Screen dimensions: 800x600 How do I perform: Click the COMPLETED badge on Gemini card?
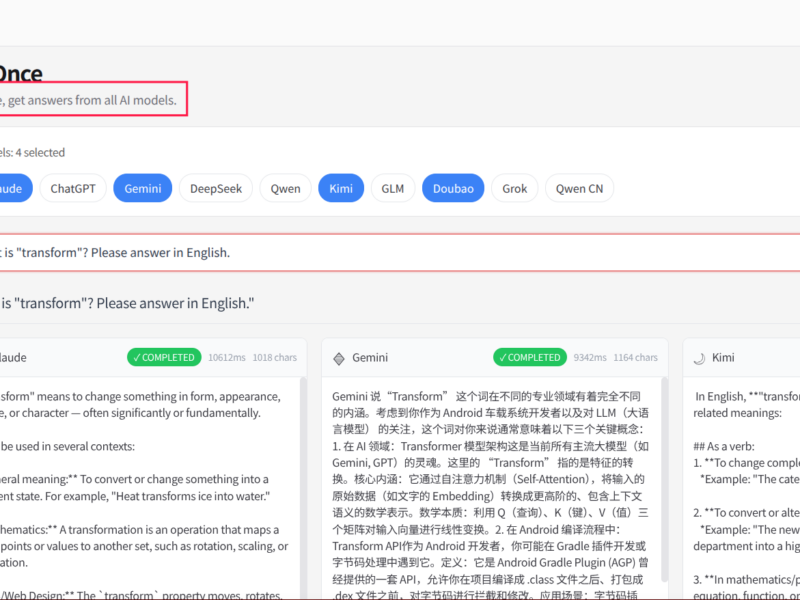(530, 357)
